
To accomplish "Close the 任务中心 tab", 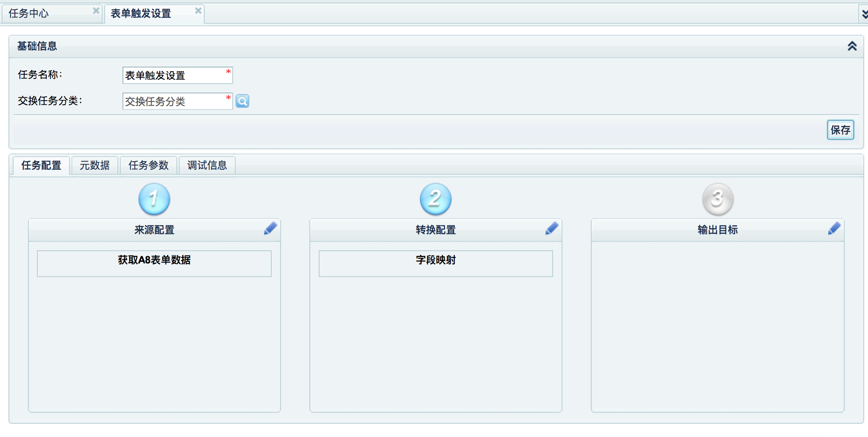I will click(x=96, y=11).
